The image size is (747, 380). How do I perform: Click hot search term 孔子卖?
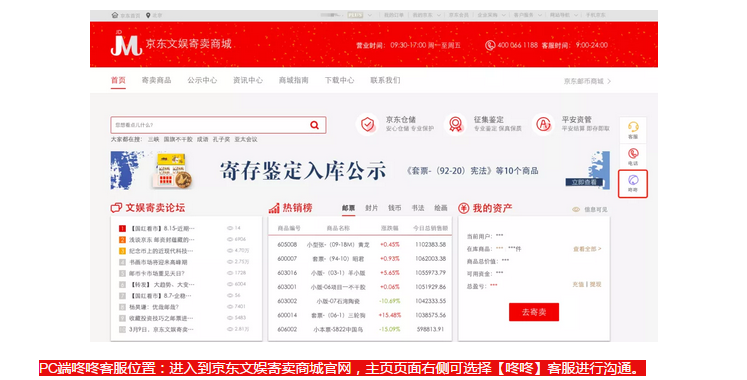tap(221, 140)
